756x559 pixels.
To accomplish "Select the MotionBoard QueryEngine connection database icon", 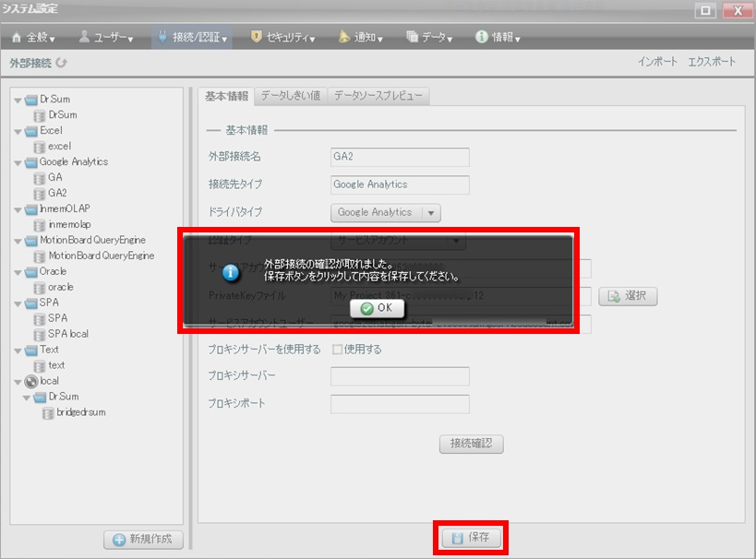I will [x=40, y=256].
